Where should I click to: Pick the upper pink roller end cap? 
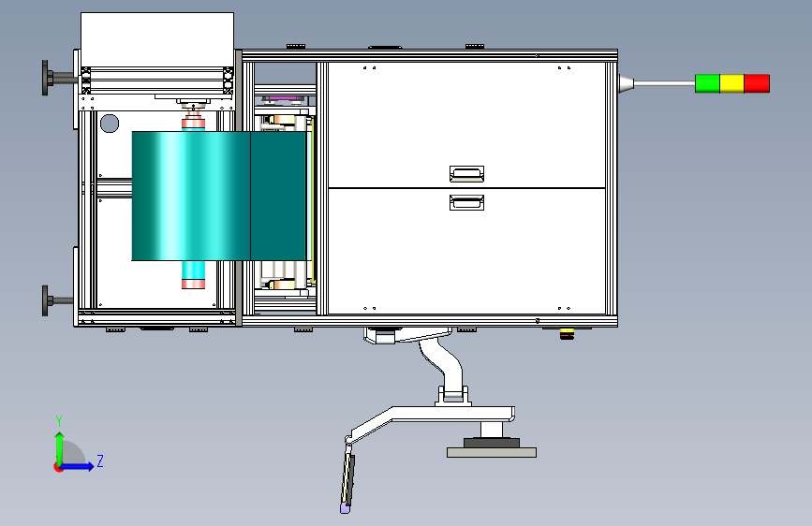point(193,124)
